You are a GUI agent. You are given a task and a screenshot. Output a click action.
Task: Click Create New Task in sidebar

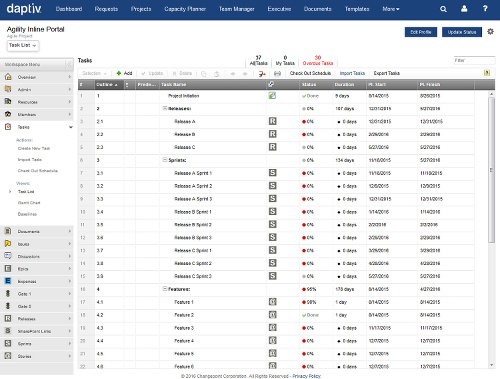(34, 148)
